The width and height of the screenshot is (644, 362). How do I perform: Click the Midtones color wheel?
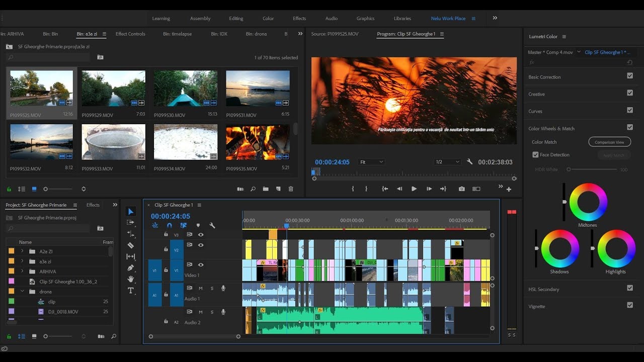pos(588,202)
